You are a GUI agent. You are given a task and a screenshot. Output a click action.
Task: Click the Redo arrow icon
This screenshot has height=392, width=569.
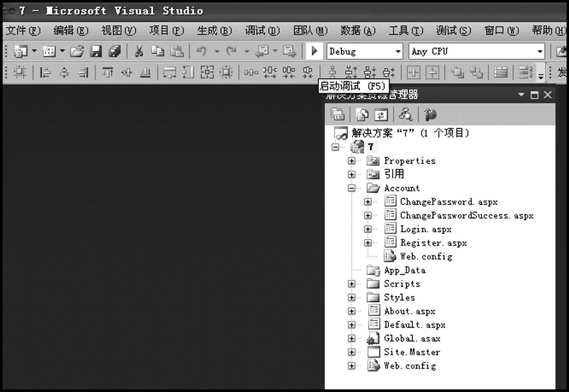(231, 52)
